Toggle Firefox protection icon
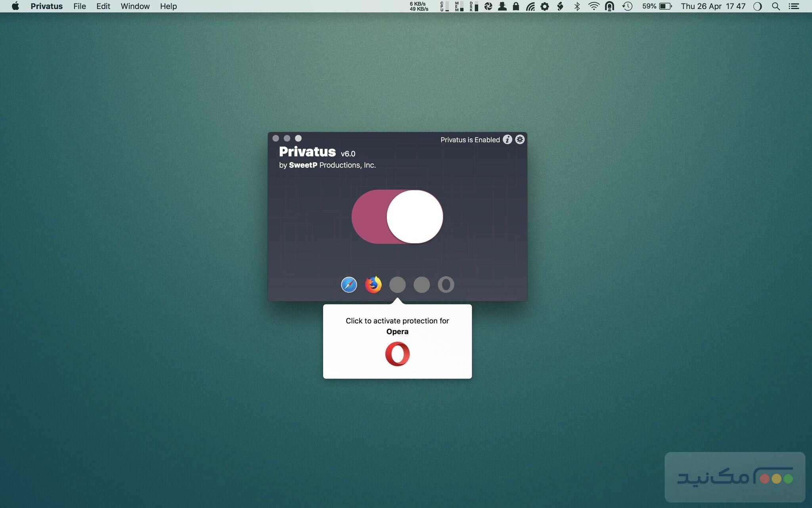 [373, 285]
